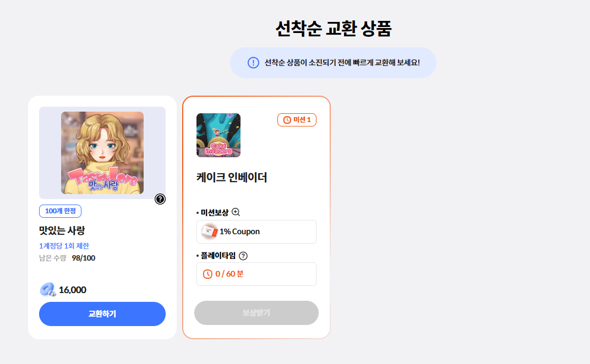The width and height of the screenshot is (590, 364).
Task: Click the clock icon in 0 / 60 분 field
Action: click(x=207, y=274)
